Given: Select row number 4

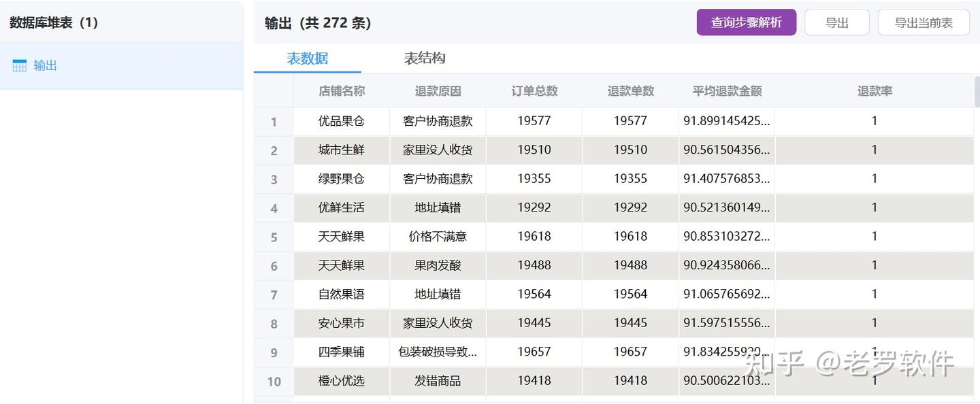Looking at the screenshot, I should click(x=274, y=208).
